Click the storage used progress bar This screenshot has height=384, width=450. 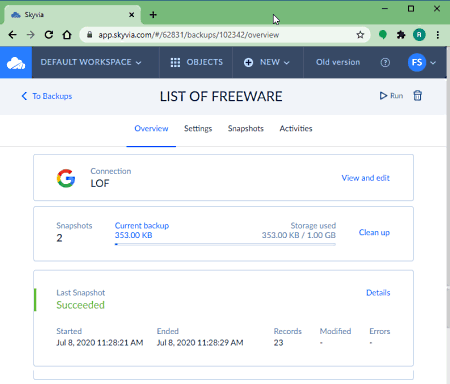(225, 244)
